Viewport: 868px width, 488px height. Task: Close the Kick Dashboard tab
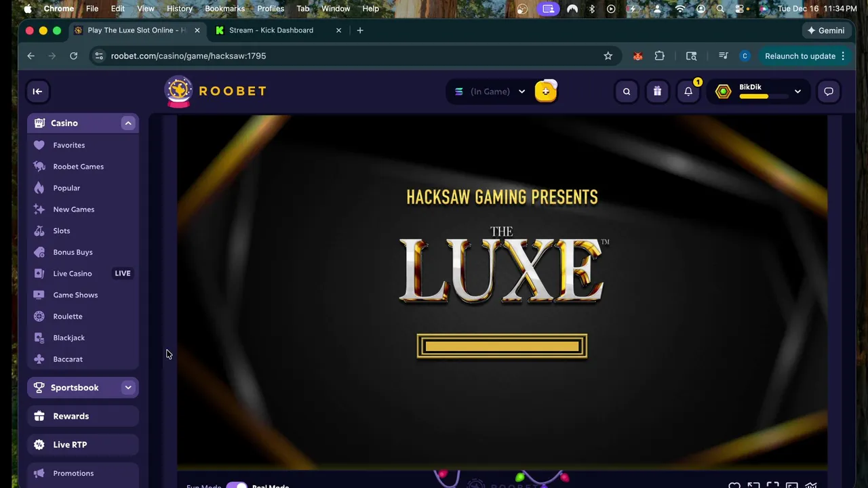(338, 30)
